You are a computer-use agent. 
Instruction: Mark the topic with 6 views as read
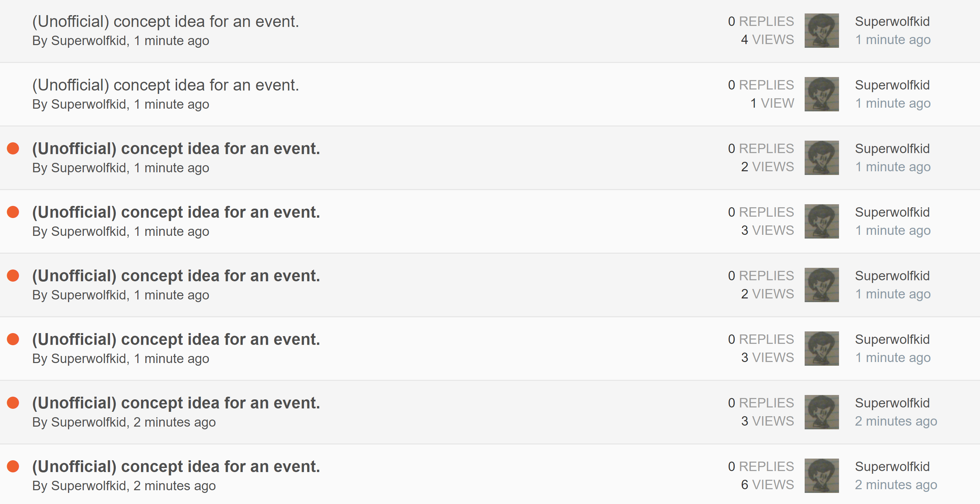tap(13, 466)
